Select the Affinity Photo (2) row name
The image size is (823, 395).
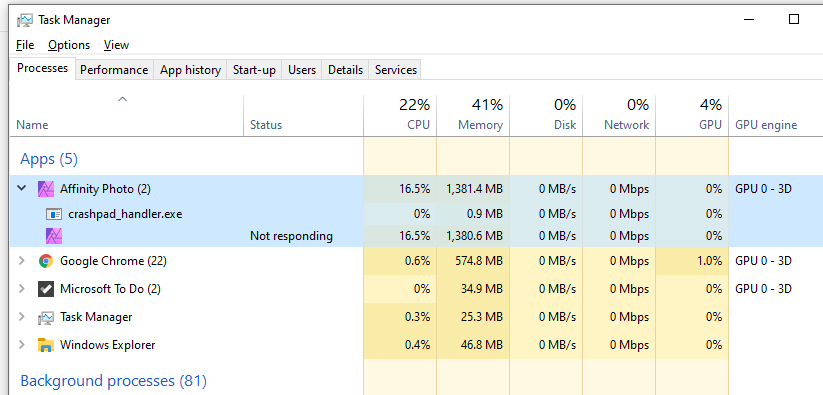click(x=105, y=189)
